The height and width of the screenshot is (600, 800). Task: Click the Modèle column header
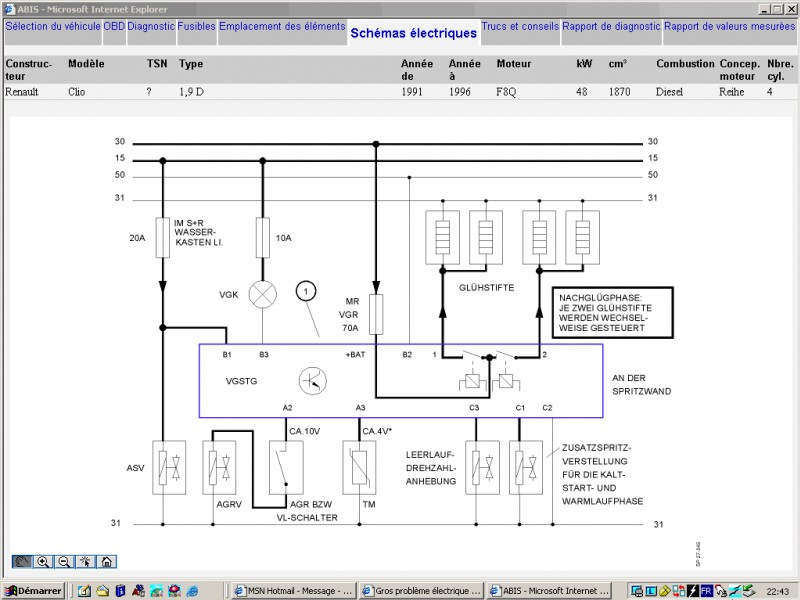click(86, 64)
